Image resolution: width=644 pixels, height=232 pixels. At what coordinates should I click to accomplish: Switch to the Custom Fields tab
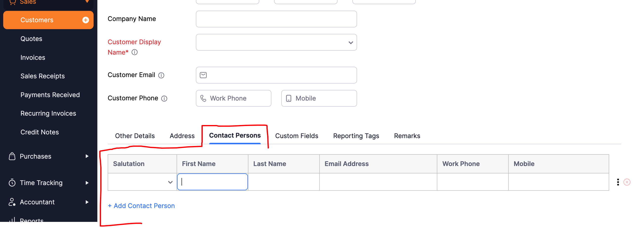(x=297, y=136)
